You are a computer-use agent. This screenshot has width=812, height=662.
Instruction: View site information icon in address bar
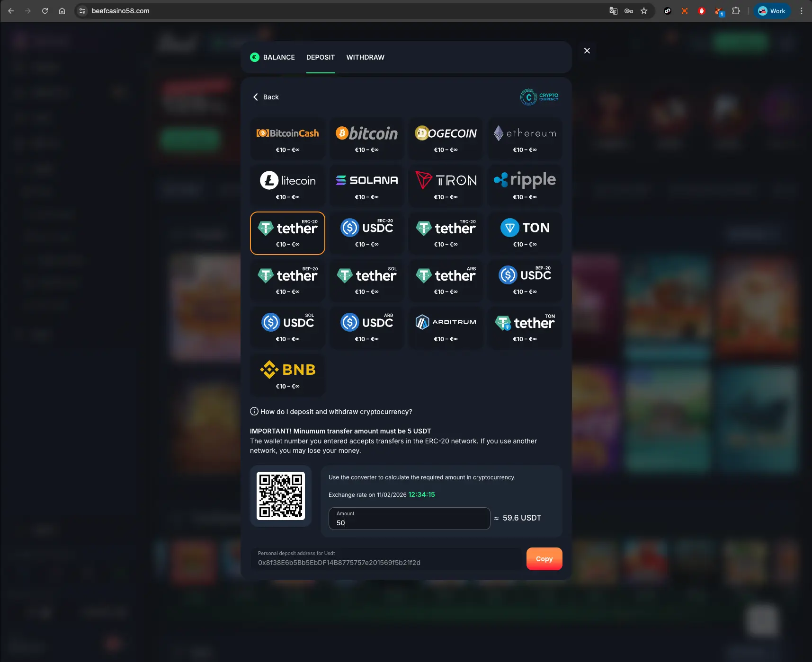coord(82,11)
